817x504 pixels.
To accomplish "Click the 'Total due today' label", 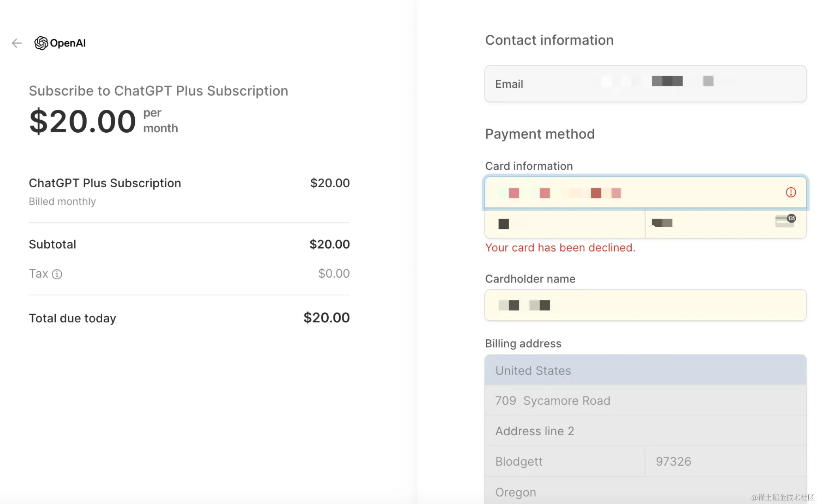I will point(73,318).
